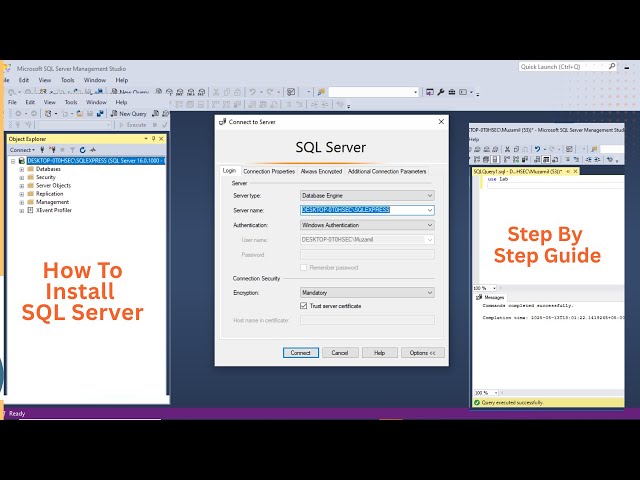
Task: Switch to the Login tab
Action: pyautogui.click(x=229, y=171)
